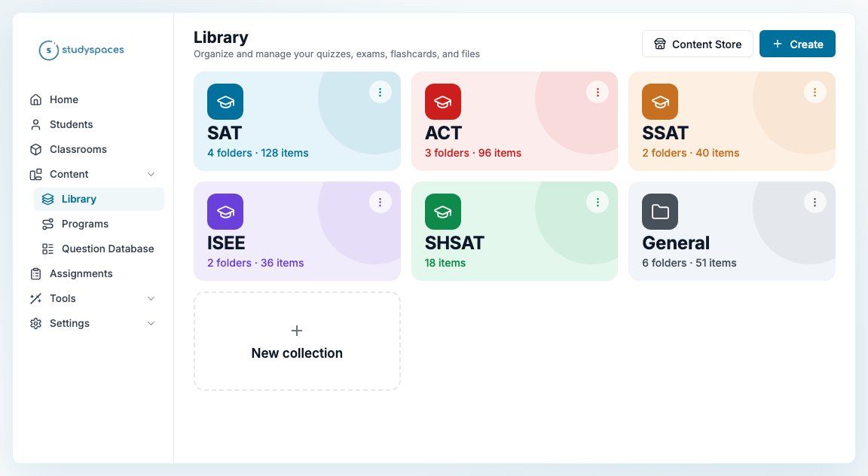
Task: Click the SHSAT graduation cap icon
Action: click(443, 212)
